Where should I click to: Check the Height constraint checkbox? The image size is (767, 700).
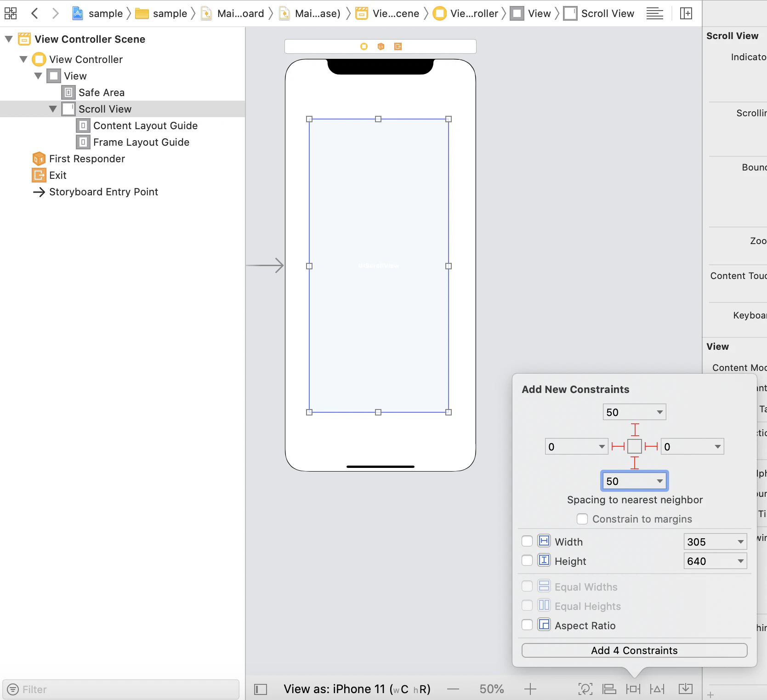527,561
